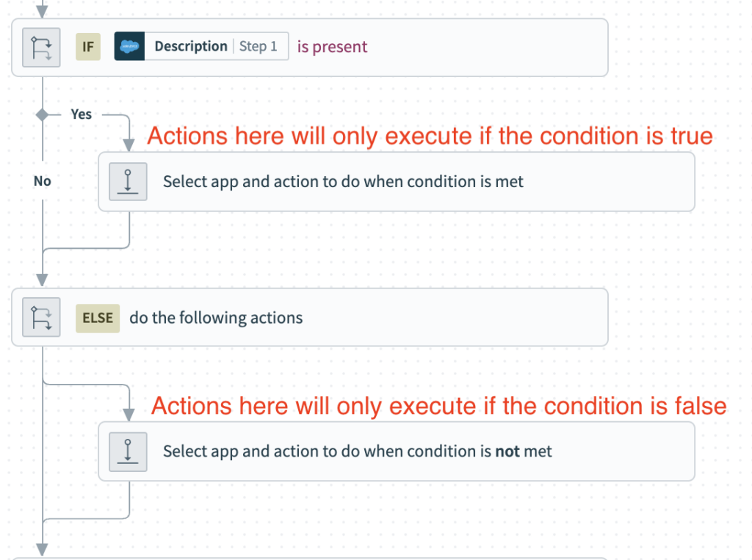Click 'do the following actions' on the ELSE block

coord(217,317)
